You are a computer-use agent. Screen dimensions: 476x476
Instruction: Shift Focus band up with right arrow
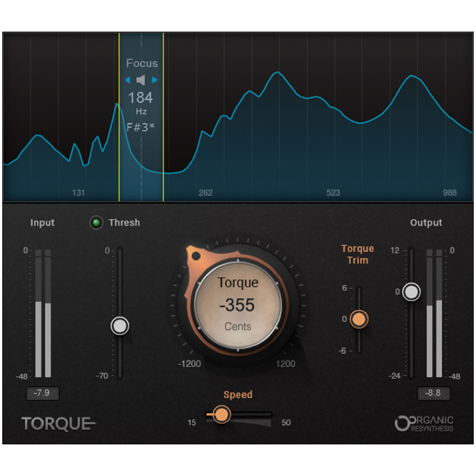point(155,80)
